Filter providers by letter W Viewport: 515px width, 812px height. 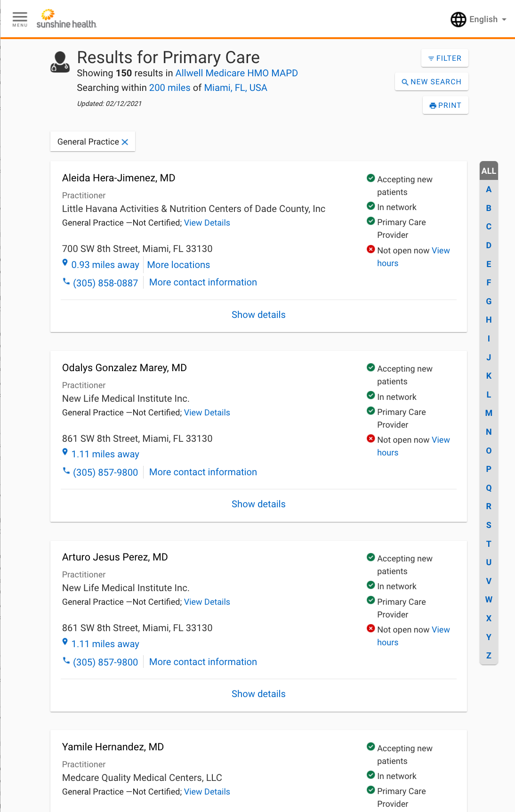pyautogui.click(x=489, y=600)
